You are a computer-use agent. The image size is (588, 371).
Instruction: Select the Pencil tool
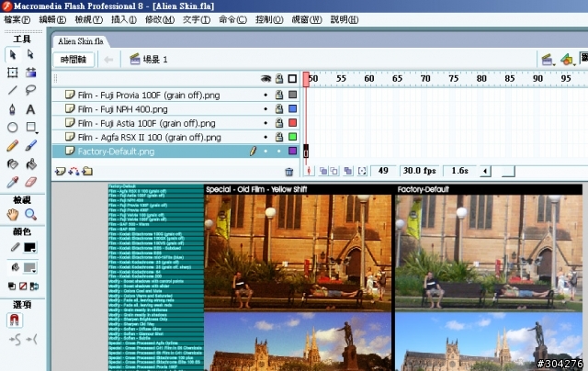pyautogui.click(x=13, y=145)
